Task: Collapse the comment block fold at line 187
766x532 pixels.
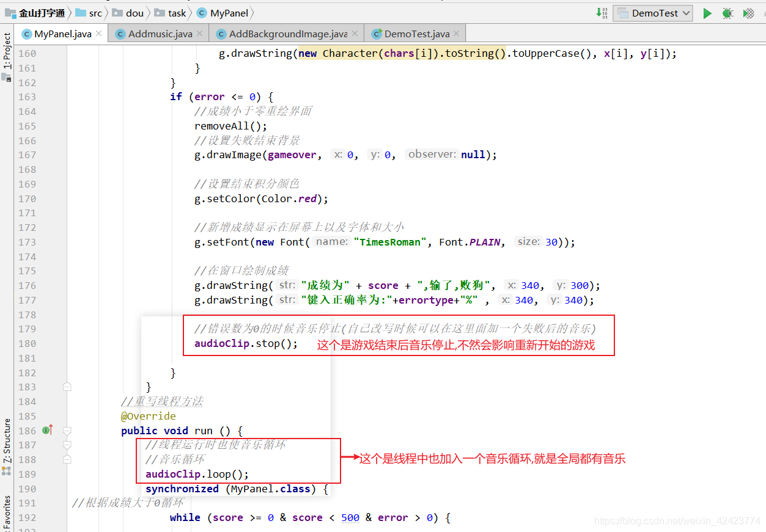Action: pyautogui.click(x=67, y=445)
